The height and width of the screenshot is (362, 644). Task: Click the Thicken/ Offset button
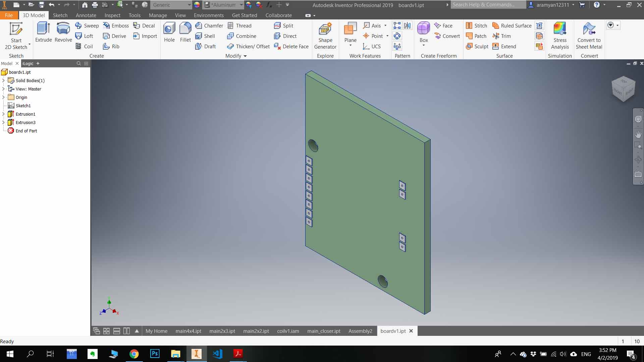248,47
